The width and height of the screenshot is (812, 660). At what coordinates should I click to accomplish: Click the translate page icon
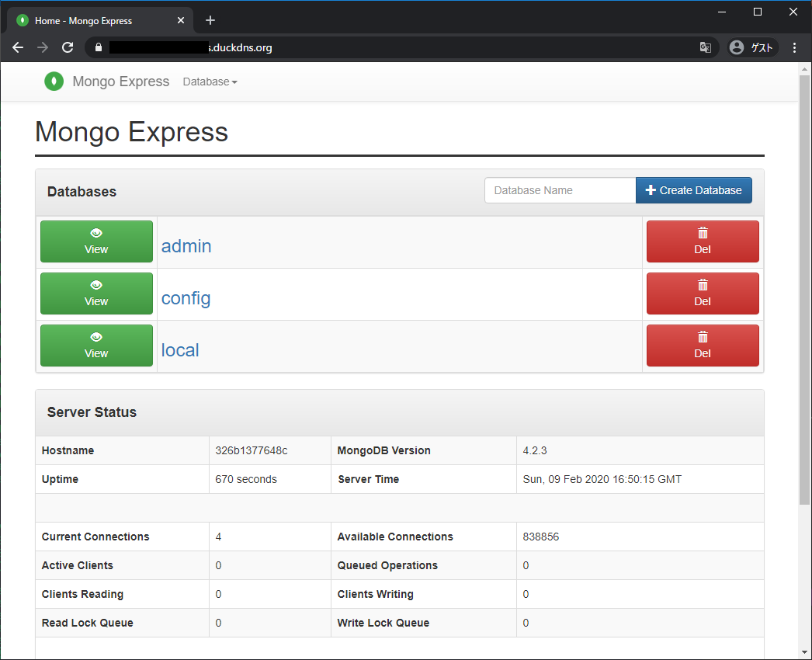(x=705, y=47)
